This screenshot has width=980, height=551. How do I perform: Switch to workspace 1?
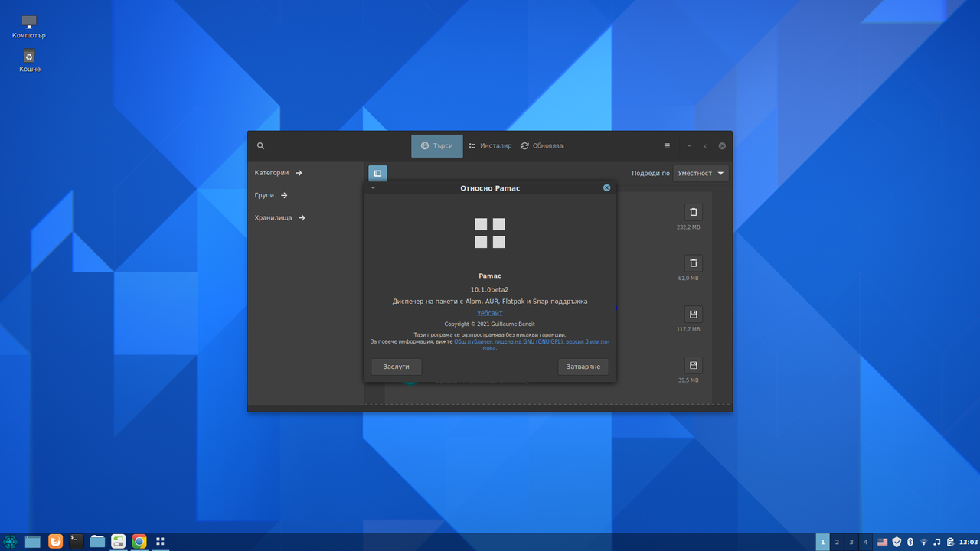click(x=823, y=542)
